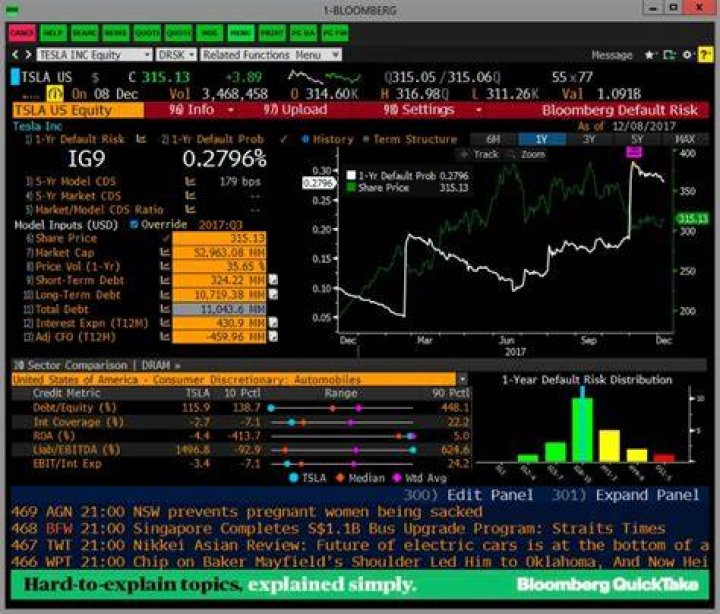Activate the chart Zoom tool
Viewport: 720px width, 614px height.
(528, 154)
